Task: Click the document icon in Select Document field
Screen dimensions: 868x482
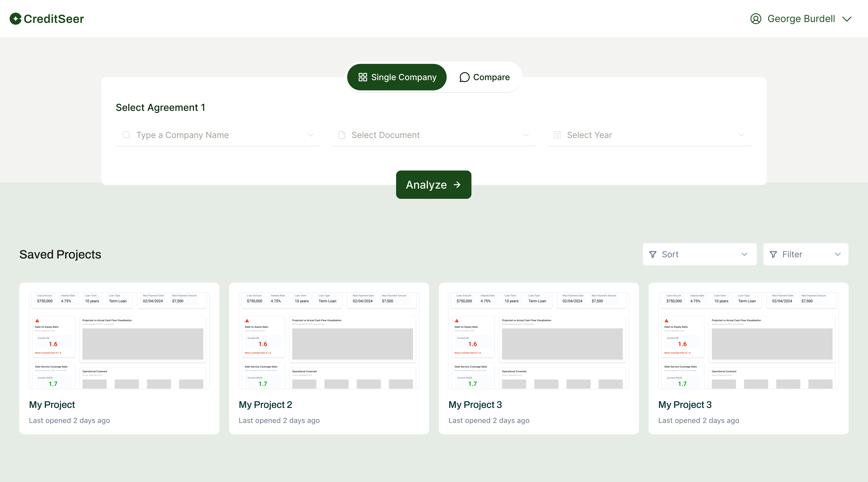Action: pos(342,135)
